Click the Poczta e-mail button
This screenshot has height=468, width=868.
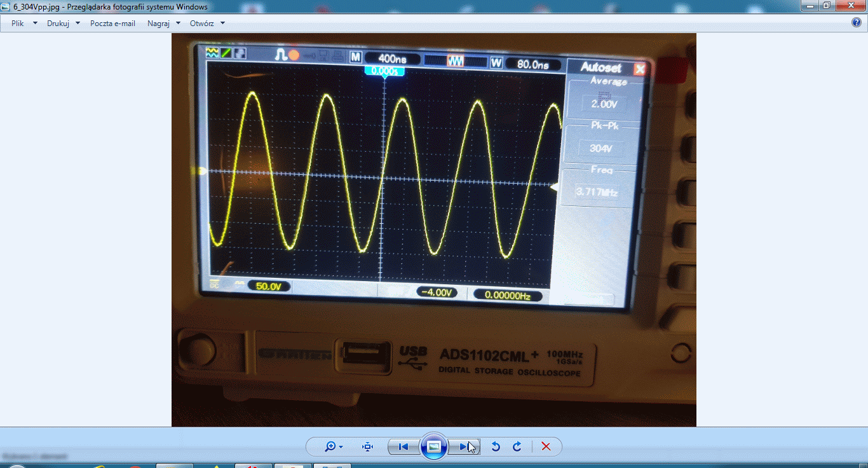pos(112,23)
